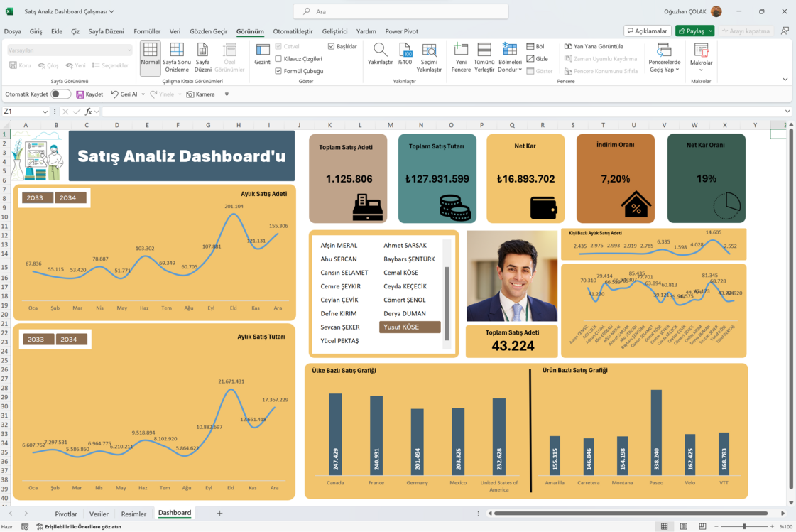Expand the formula bar chevron

click(x=787, y=112)
